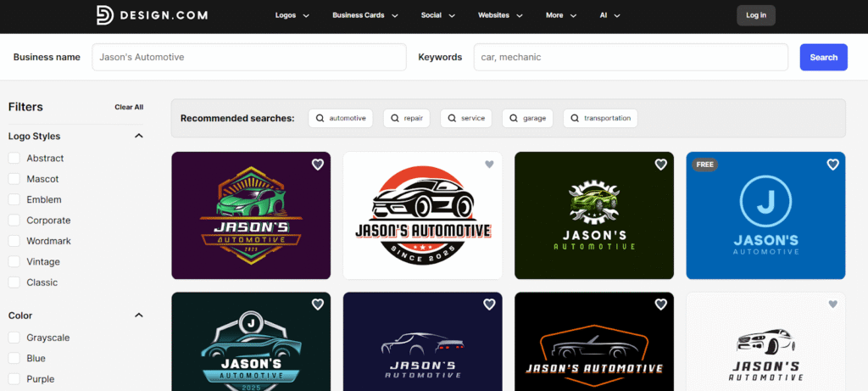Open the Business Cards menu

pyautogui.click(x=364, y=15)
